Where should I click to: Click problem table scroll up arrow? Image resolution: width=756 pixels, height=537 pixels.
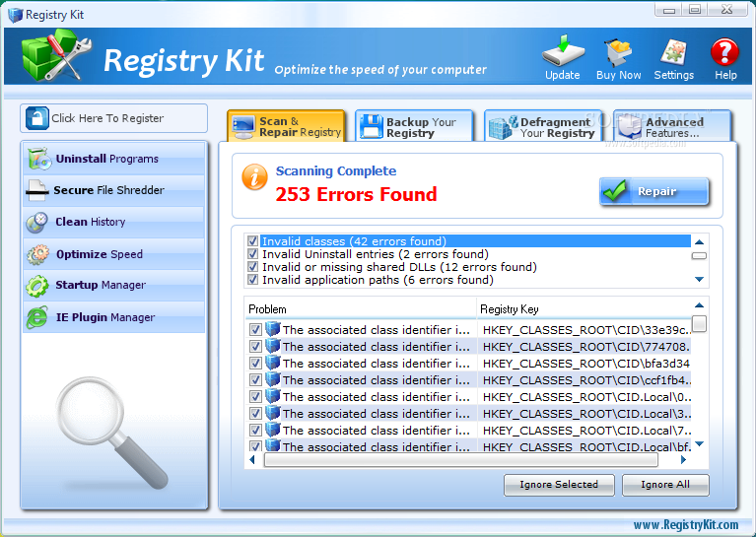click(x=699, y=305)
